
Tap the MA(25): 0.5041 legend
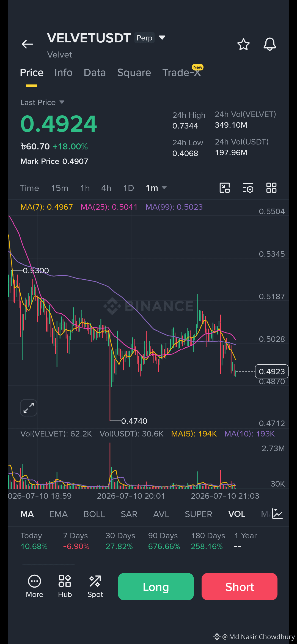pyautogui.click(x=109, y=207)
